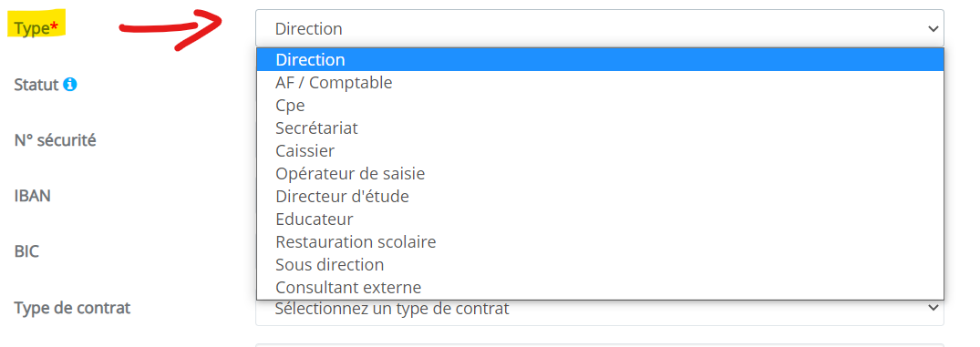Screen dimensions: 980x347
Task: Collapse the Type dropdown via chevron
Action: (x=934, y=29)
